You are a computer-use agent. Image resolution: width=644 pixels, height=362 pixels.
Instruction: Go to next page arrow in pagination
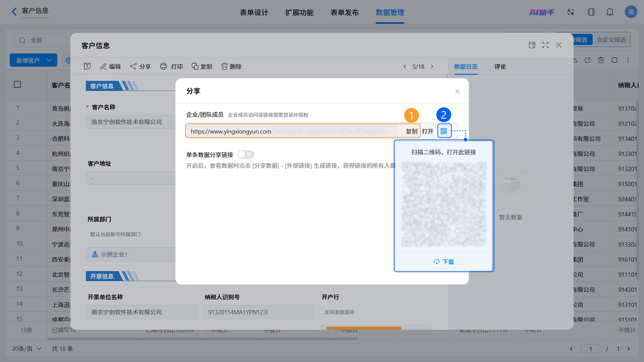(x=629, y=349)
